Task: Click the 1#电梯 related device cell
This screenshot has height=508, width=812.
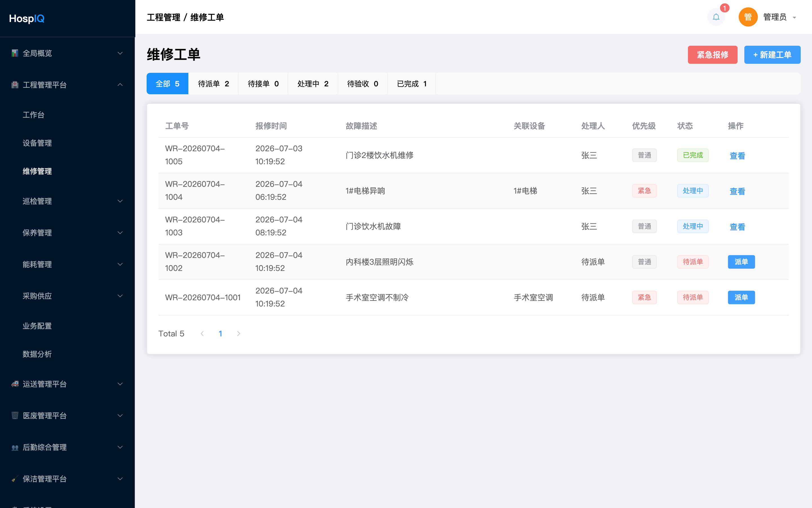Action: point(525,191)
